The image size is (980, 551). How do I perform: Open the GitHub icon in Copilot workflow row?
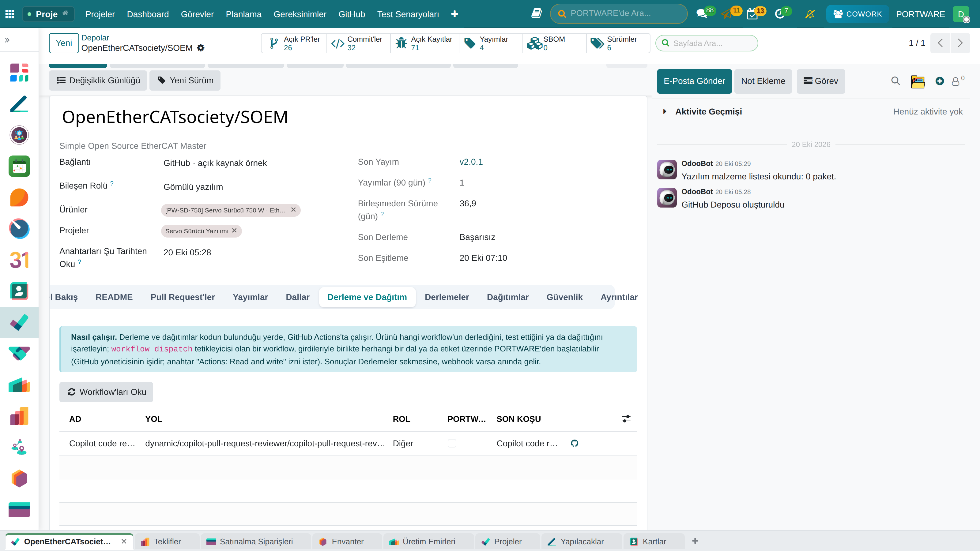(x=575, y=443)
